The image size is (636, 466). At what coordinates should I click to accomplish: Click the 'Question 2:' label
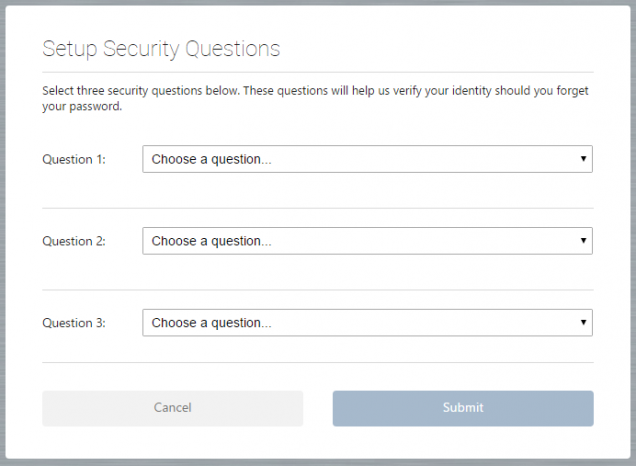[74, 241]
